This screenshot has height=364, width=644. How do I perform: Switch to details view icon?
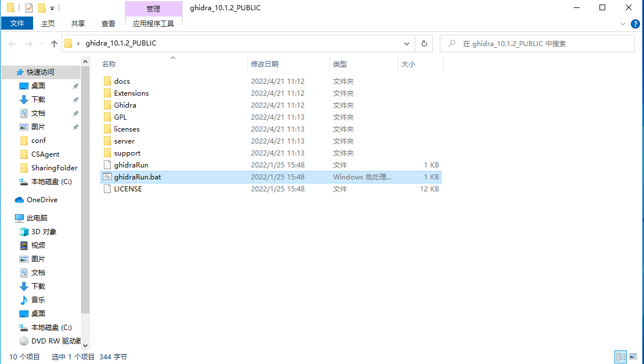[x=621, y=357]
